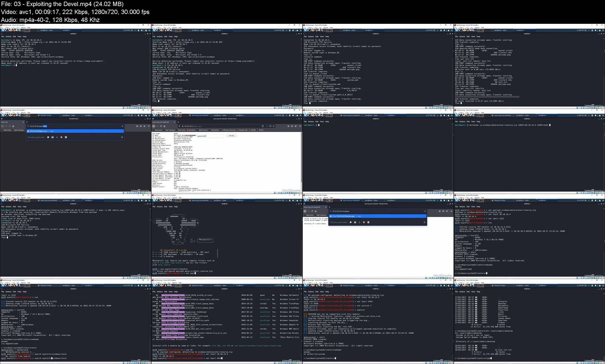
Task: Open thumbnail with 'search exploits/windows/local' command
Action: coord(75,321)
